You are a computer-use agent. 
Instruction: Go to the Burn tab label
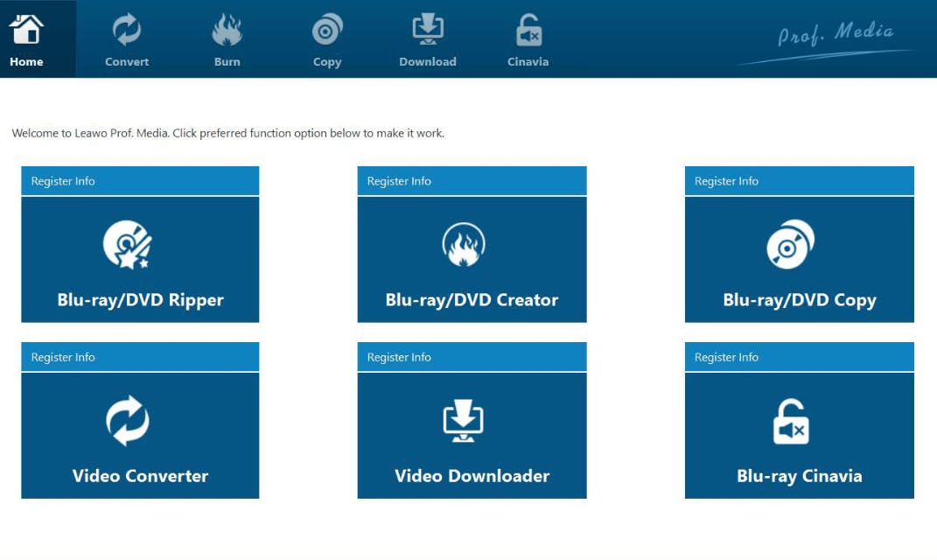(227, 61)
